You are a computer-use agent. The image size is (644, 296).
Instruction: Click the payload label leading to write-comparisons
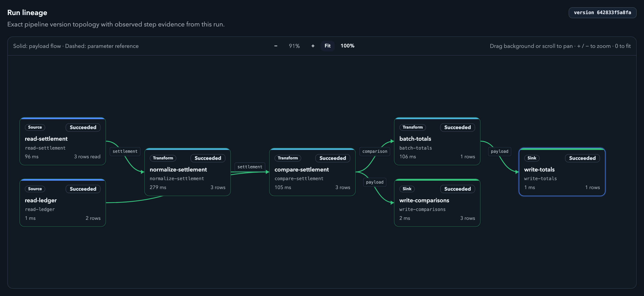pos(375,182)
